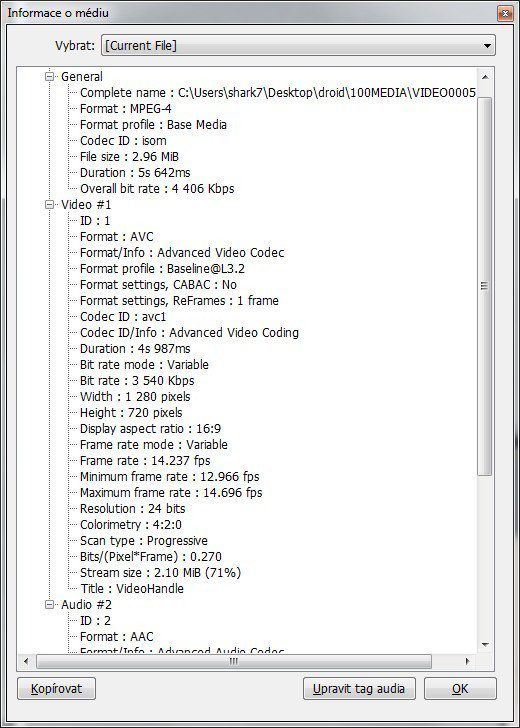
Task: Select 'Frame rate : 14.237 fps' row
Action: click(145, 461)
